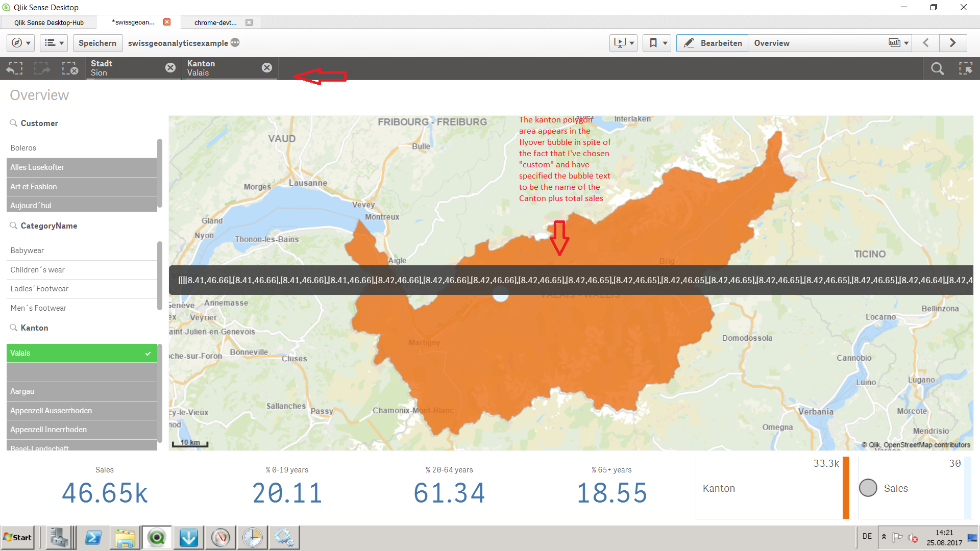Screen dimensions: 980x551
Task: Remove the Stadt Sion filter tag
Action: coord(170,67)
